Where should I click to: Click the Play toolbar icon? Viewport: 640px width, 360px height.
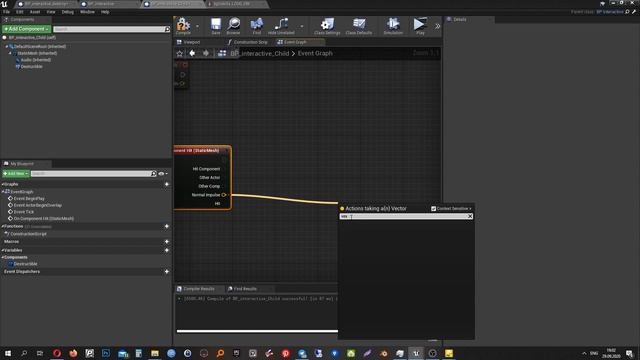pos(420,26)
